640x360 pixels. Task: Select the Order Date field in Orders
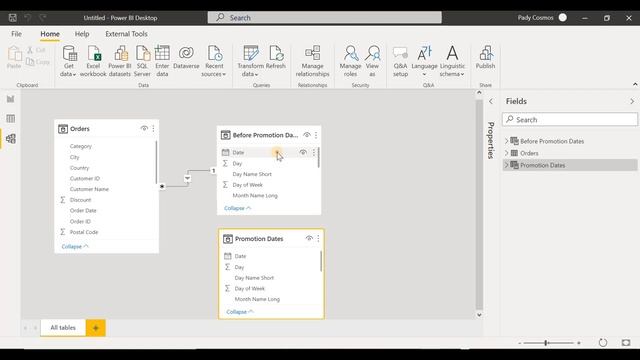pyautogui.click(x=83, y=211)
